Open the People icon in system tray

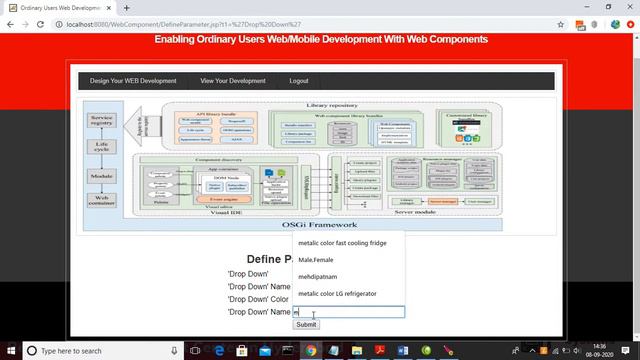tap(516, 351)
